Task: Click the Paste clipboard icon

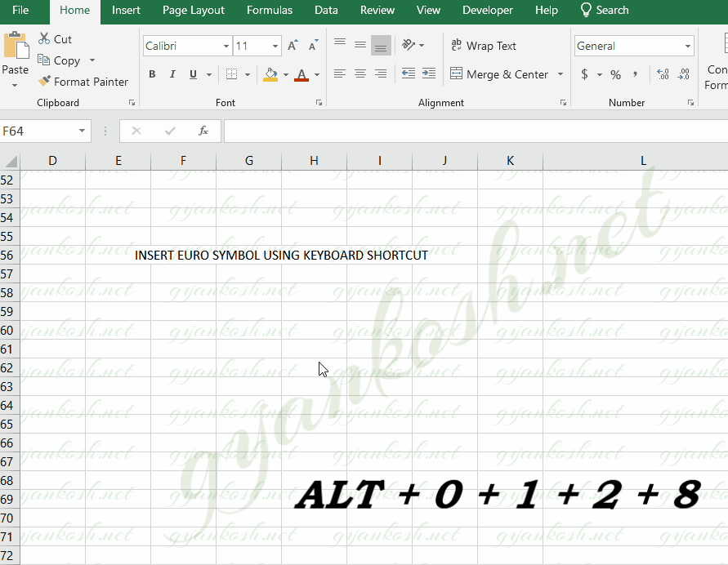Action: 16,46
